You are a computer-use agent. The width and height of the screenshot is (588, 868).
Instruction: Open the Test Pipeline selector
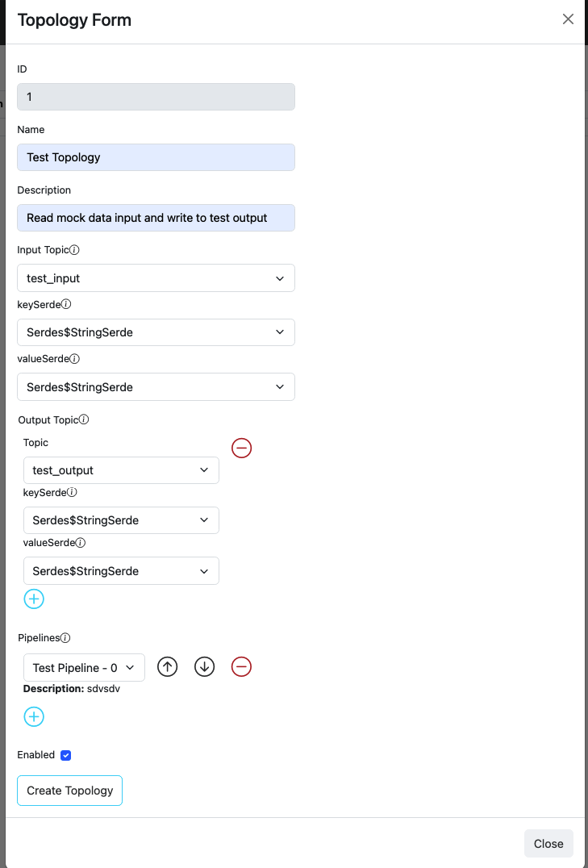coord(85,668)
